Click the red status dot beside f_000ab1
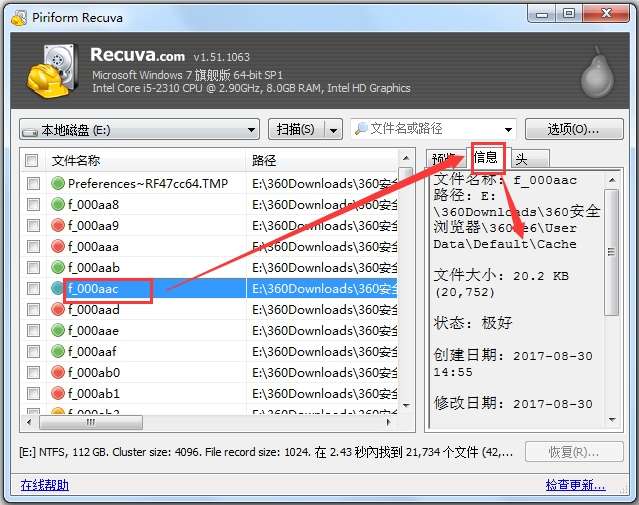The image size is (639, 505). pos(58,394)
